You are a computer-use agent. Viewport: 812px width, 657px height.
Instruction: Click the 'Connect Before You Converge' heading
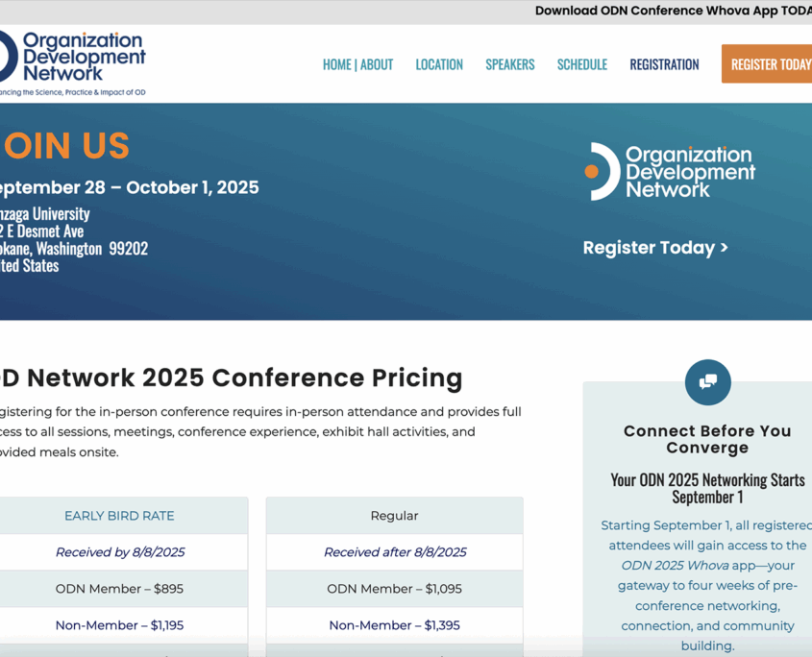707,439
